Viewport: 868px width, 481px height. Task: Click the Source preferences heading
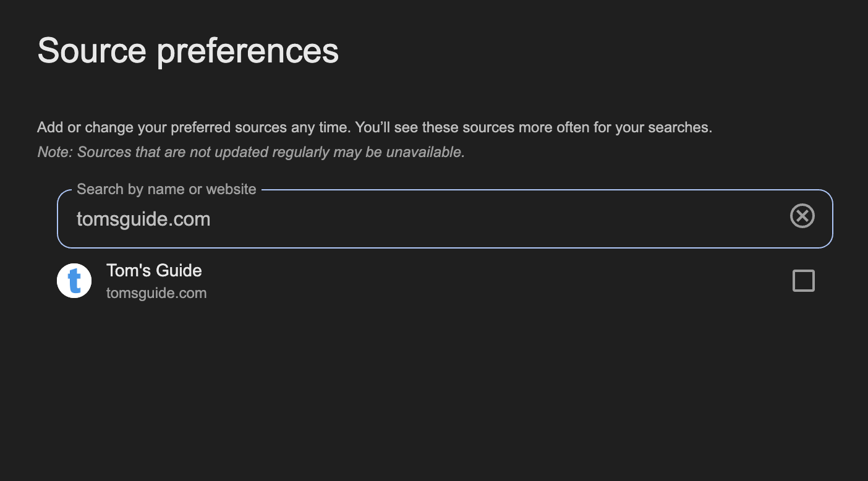[188, 50]
